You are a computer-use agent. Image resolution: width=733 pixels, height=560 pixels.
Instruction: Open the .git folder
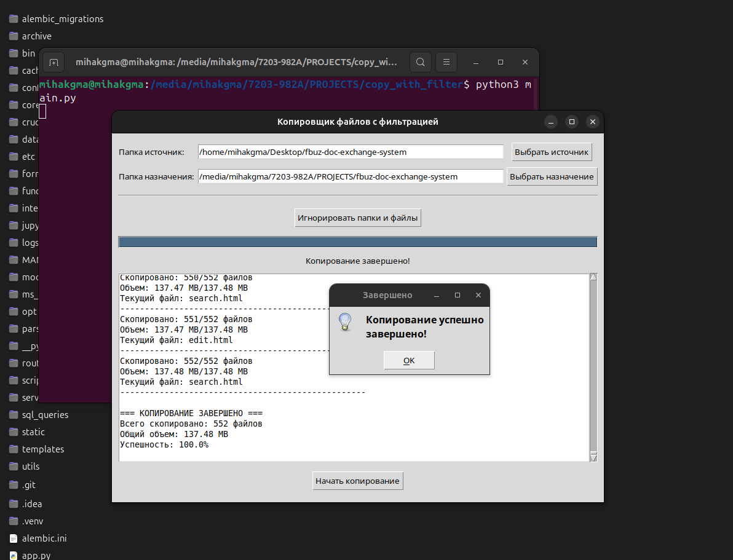(22, 485)
